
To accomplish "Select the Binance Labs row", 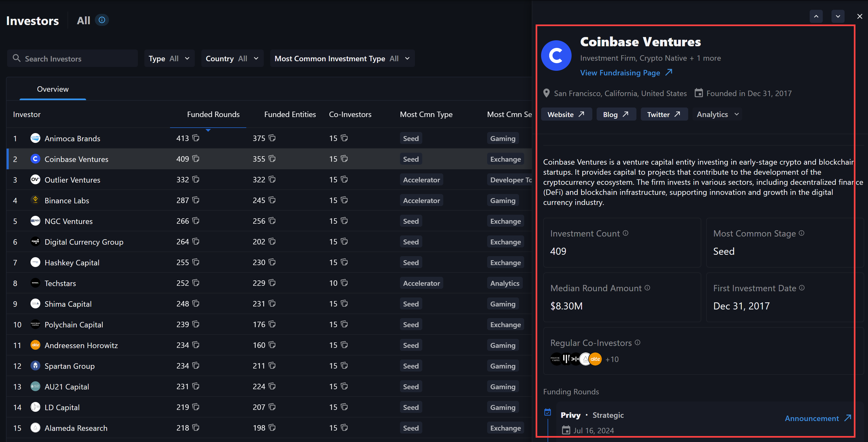I will (x=269, y=200).
